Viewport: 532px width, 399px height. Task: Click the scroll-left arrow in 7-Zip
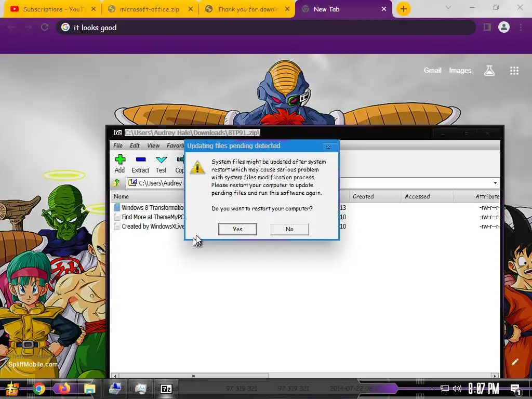[115, 376]
